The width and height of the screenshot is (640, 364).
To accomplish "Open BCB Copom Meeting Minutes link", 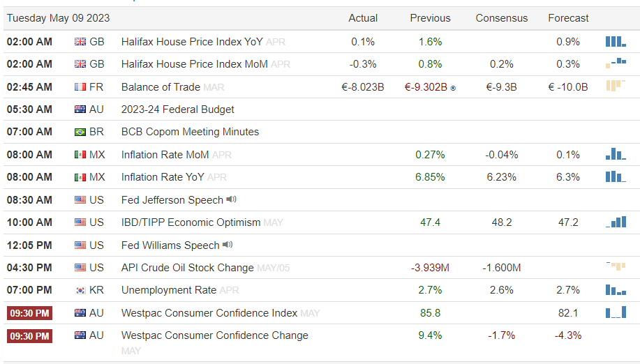I will point(190,132).
